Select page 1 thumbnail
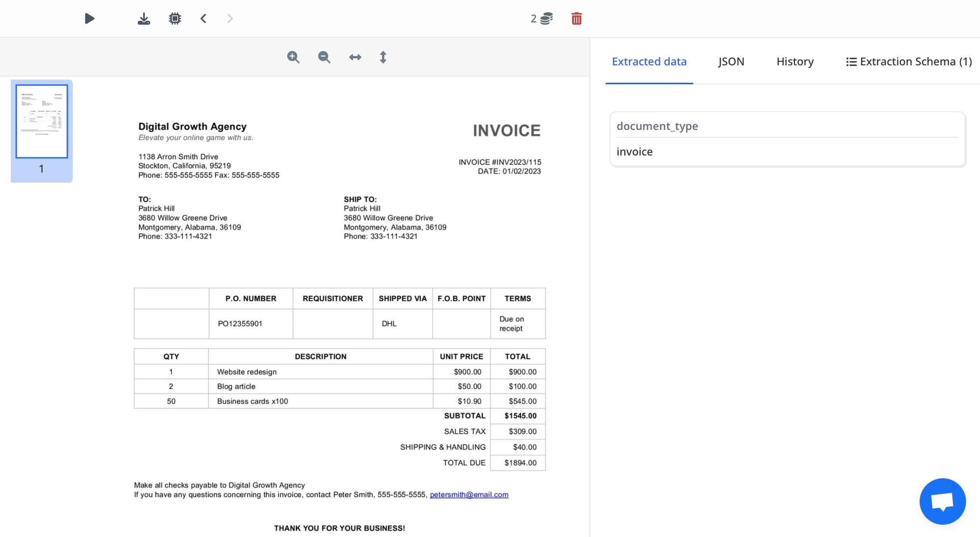 click(42, 122)
